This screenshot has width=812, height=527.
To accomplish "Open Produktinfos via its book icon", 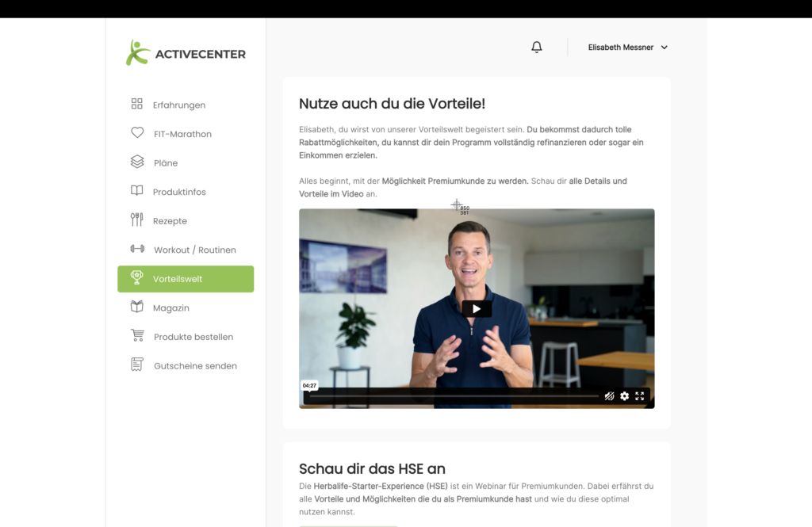I will 136,191.
